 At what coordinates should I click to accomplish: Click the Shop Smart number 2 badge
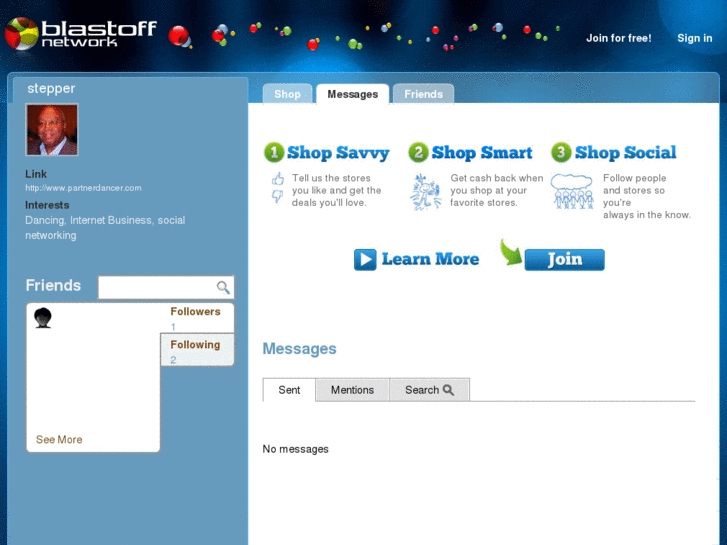418,152
